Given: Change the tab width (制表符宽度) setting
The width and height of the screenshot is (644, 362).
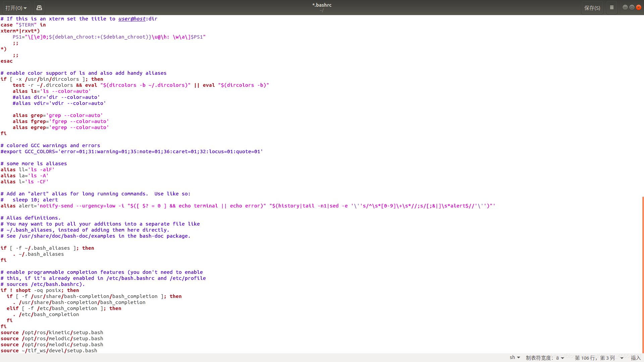Looking at the screenshot, I should [545, 358].
